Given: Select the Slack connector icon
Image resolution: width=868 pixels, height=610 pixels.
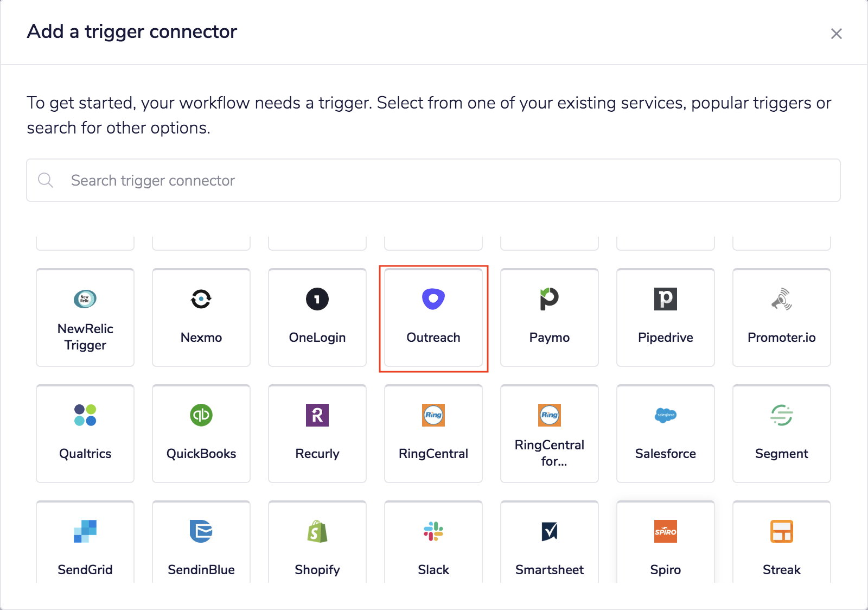Looking at the screenshot, I should pyautogui.click(x=433, y=531).
